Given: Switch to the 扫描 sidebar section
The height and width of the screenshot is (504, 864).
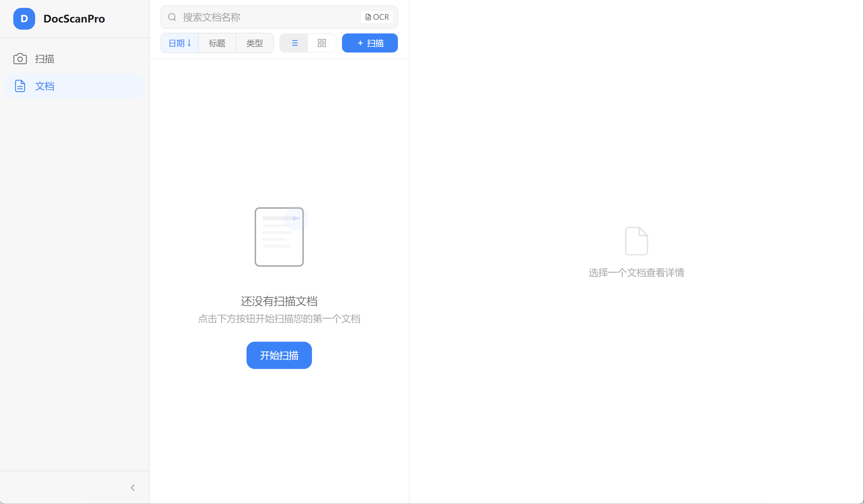Looking at the screenshot, I should [x=45, y=59].
